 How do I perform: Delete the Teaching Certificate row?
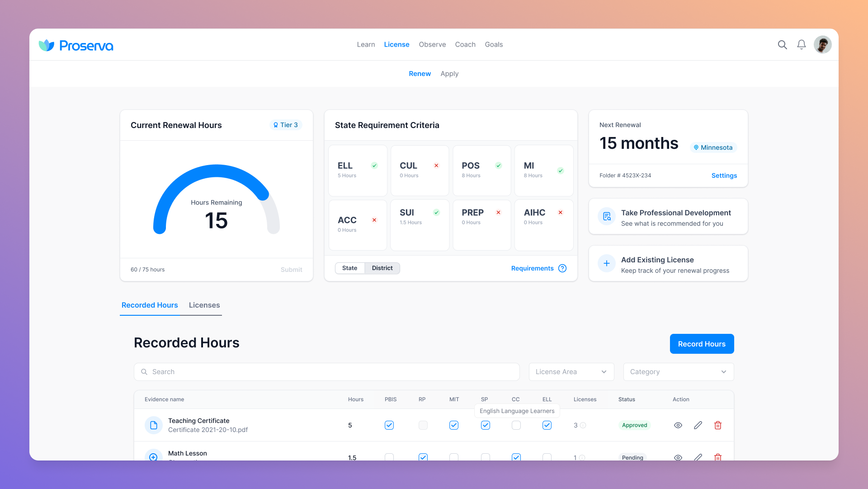tap(718, 425)
